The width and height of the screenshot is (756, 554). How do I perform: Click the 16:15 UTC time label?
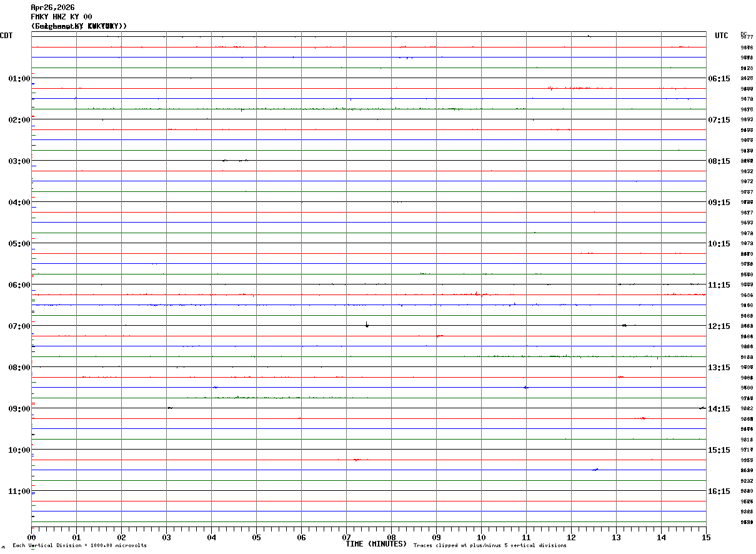pos(719,491)
